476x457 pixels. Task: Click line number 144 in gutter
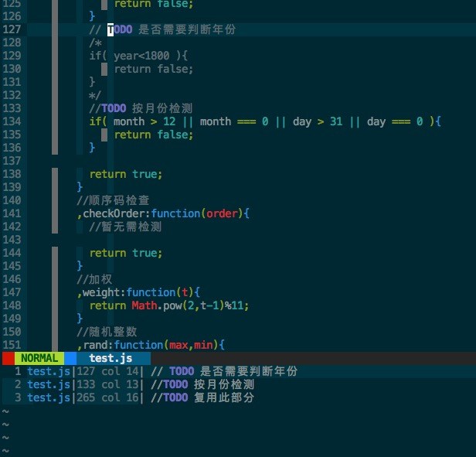click(x=12, y=253)
